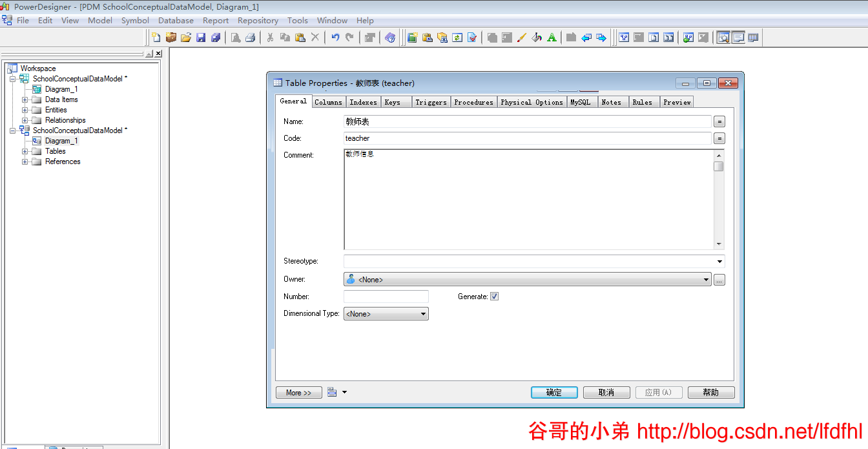This screenshot has width=868, height=449.
Task: Click the Save All toolbar icon
Action: coord(216,37)
